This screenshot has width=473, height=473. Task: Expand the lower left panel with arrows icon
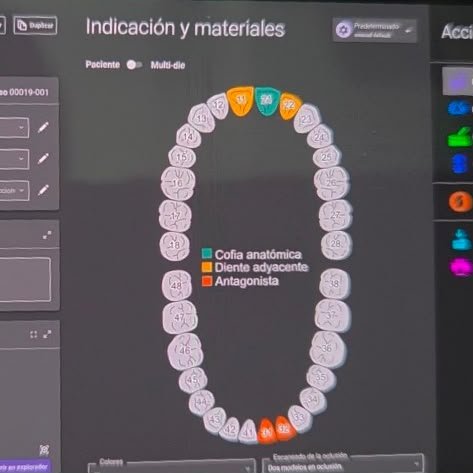47,334
